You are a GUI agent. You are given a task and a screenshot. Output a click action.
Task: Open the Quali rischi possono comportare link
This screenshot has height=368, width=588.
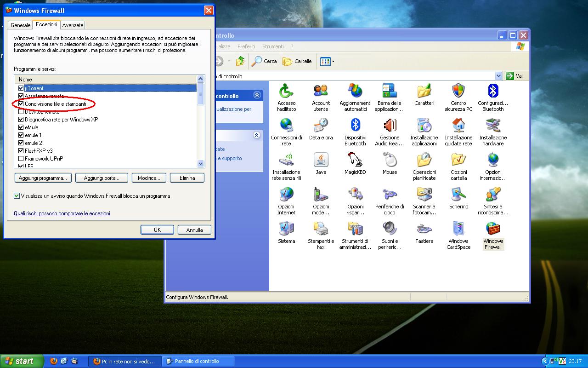pos(62,213)
